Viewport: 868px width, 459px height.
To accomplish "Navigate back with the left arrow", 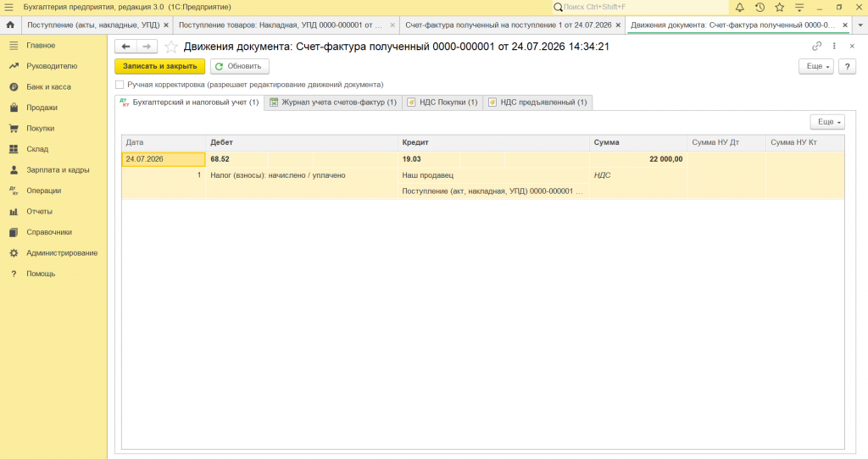I will click(125, 47).
